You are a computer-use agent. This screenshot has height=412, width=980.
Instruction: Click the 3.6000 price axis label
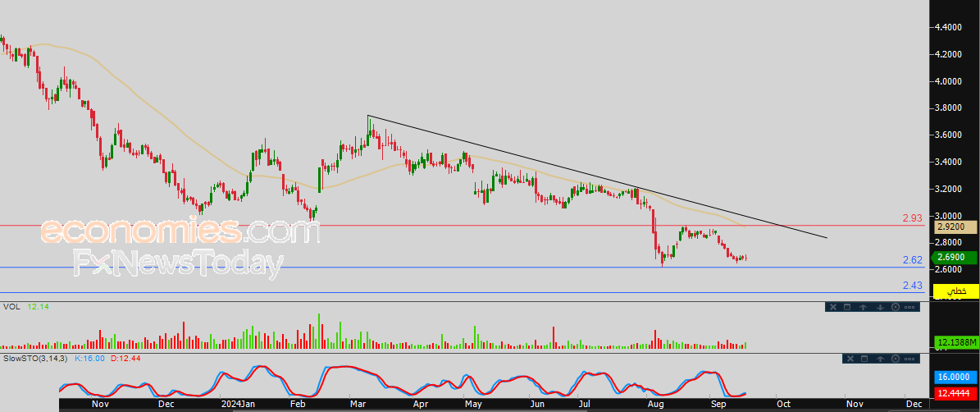(947, 135)
